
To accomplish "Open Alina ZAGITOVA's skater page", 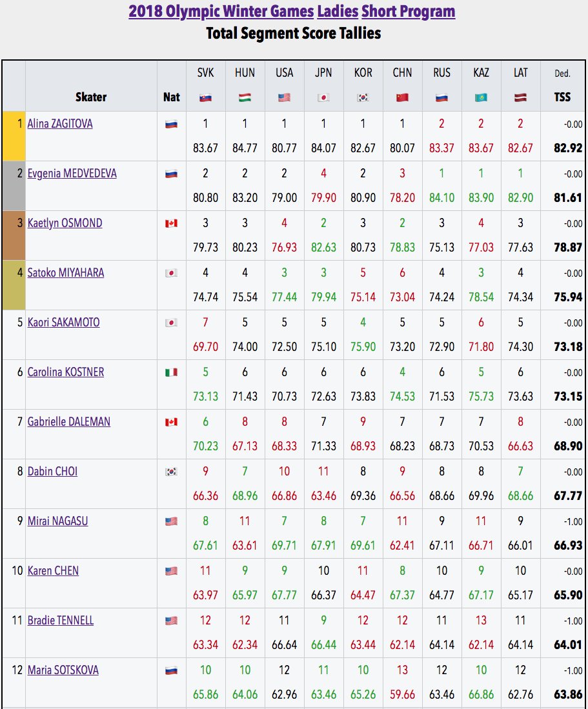I will tap(60, 123).
